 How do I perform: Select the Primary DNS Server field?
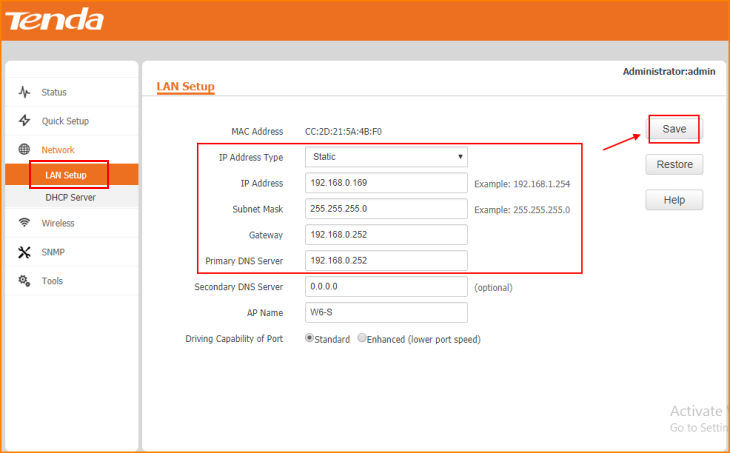(x=386, y=261)
